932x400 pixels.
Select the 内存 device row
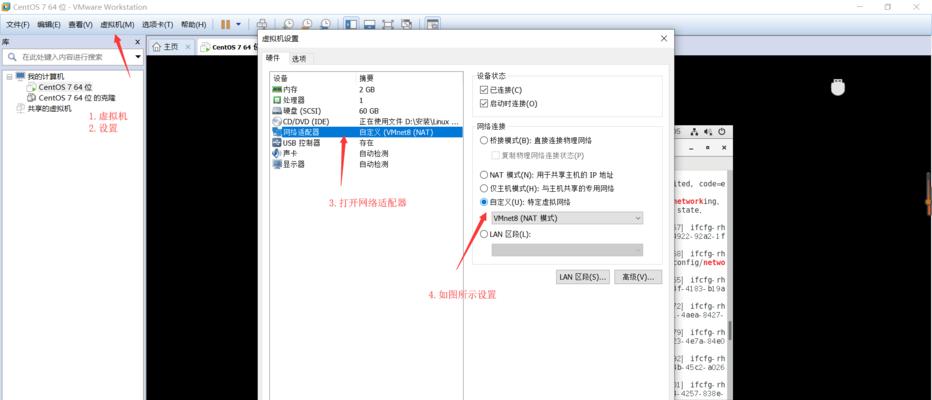point(366,89)
